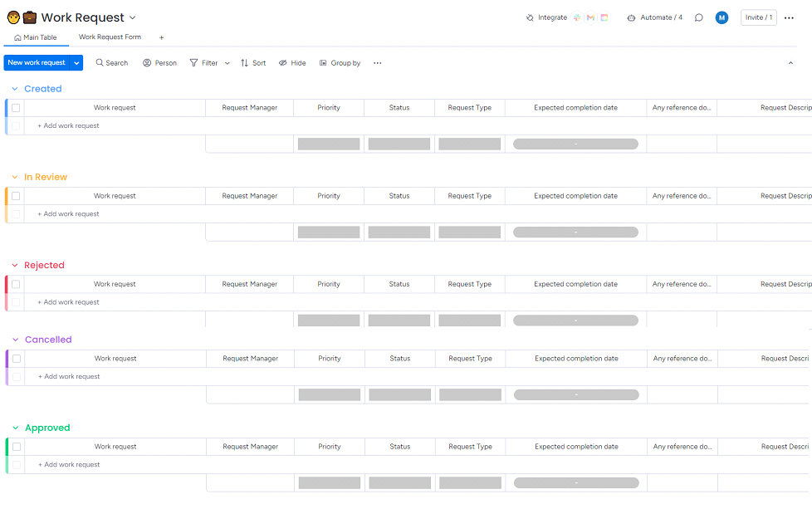Open the Work Request title dropdown
This screenshot has width=812, height=509.
coord(133,17)
